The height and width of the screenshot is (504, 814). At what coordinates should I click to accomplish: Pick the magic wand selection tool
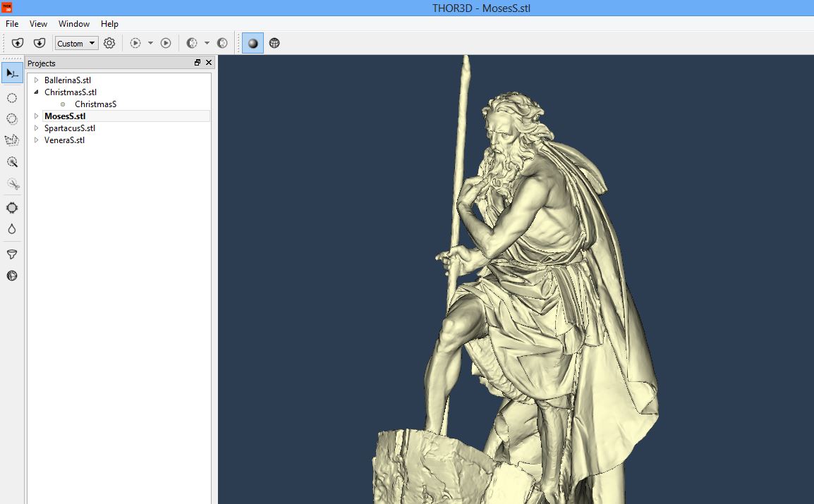(12, 162)
